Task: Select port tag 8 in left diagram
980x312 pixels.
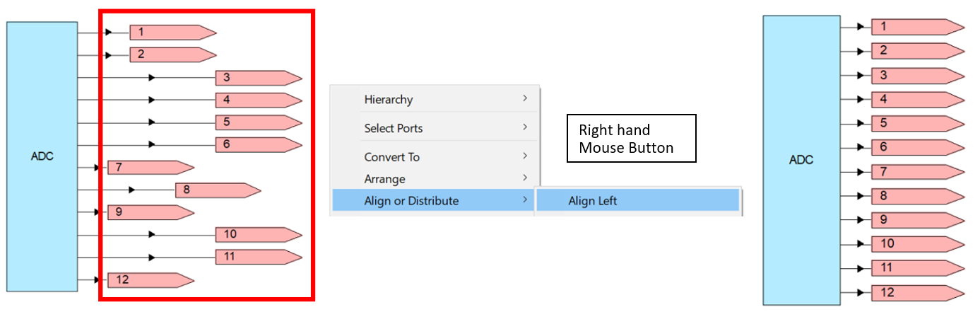Action: click(x=218, y=190)
